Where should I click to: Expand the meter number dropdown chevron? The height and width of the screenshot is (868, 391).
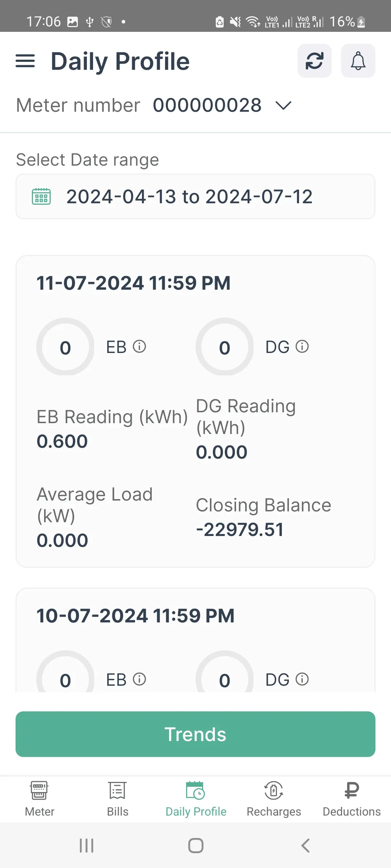[x=283, y=106]
